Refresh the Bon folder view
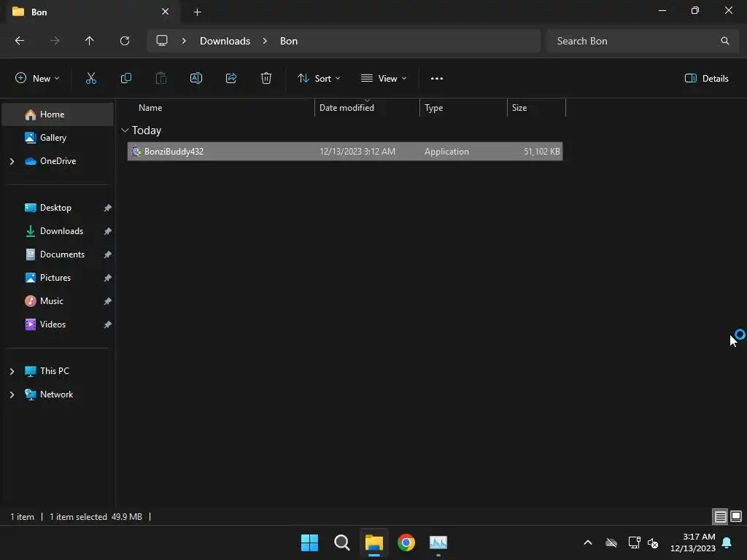The height and width of the screenshot is (560, 747). [125, 41]
